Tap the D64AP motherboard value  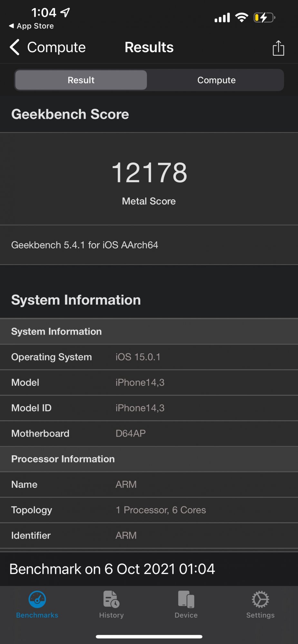pyautogui.click(x=130, y=433)
